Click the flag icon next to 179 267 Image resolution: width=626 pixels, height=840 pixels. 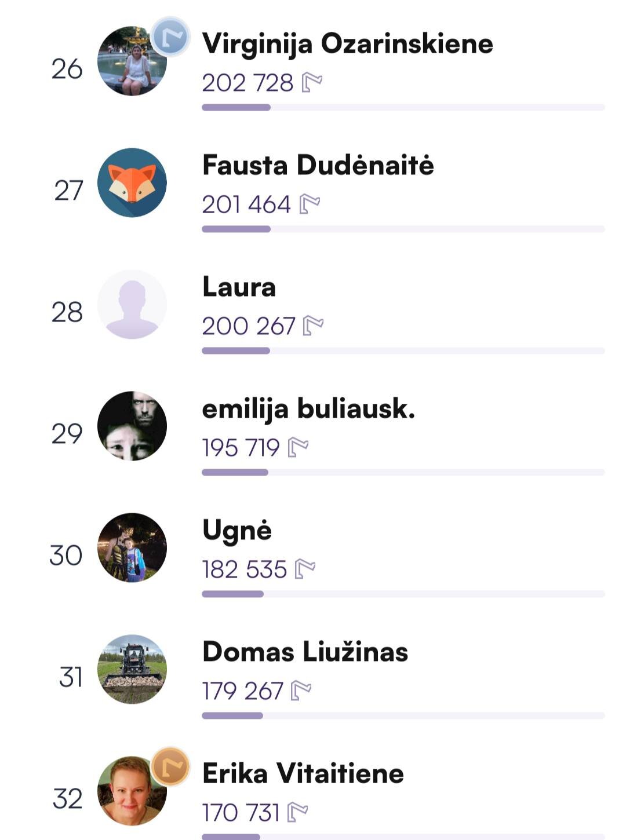301,691
